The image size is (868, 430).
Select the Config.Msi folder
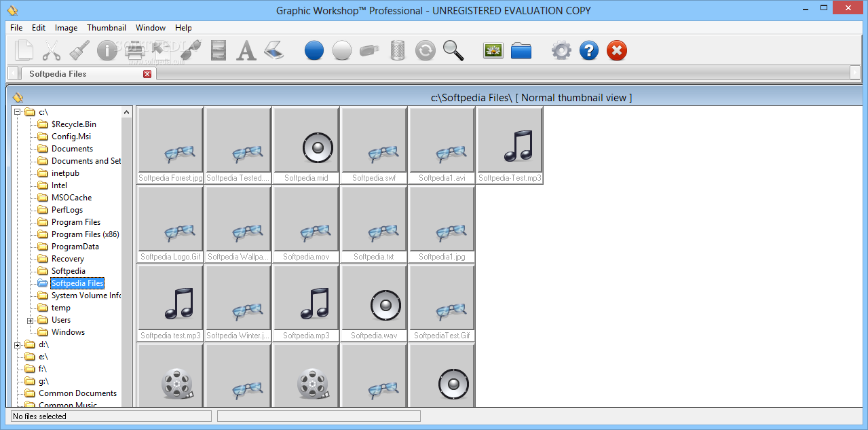click(71, 137)
